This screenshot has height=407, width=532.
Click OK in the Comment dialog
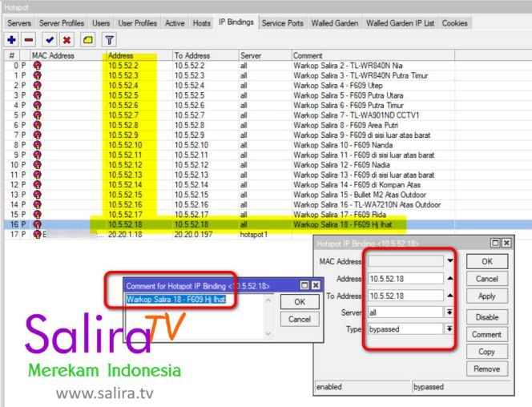[300, 302]
